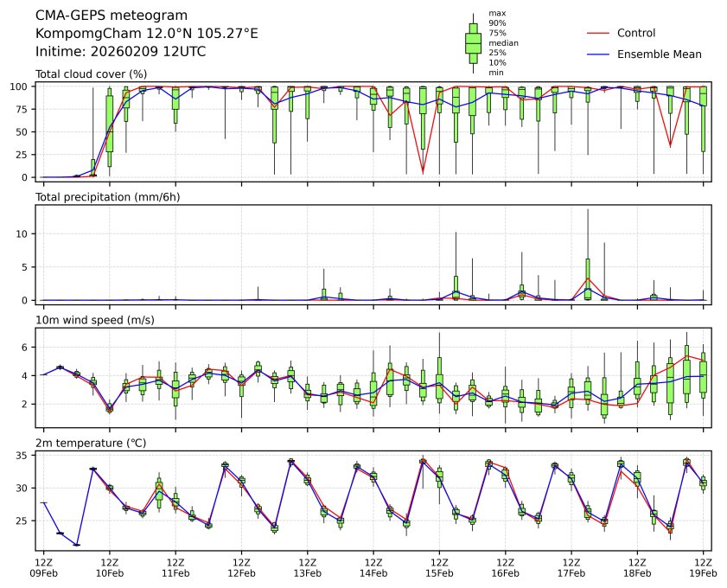Image resolution: width=727 pixels, height=588 pixels.
Task: Select the '2m temperature (℃)' panel title
Action: point(91,444)
